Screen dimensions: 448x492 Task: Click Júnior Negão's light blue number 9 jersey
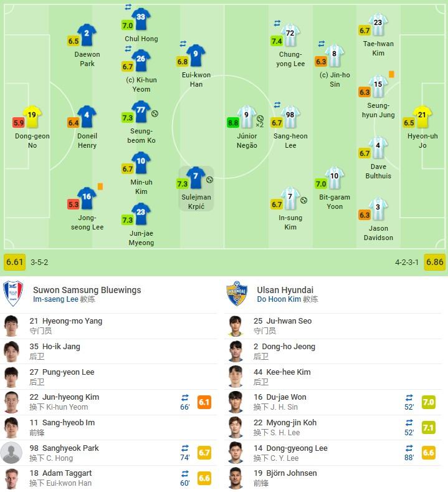[x=247, y=115]
